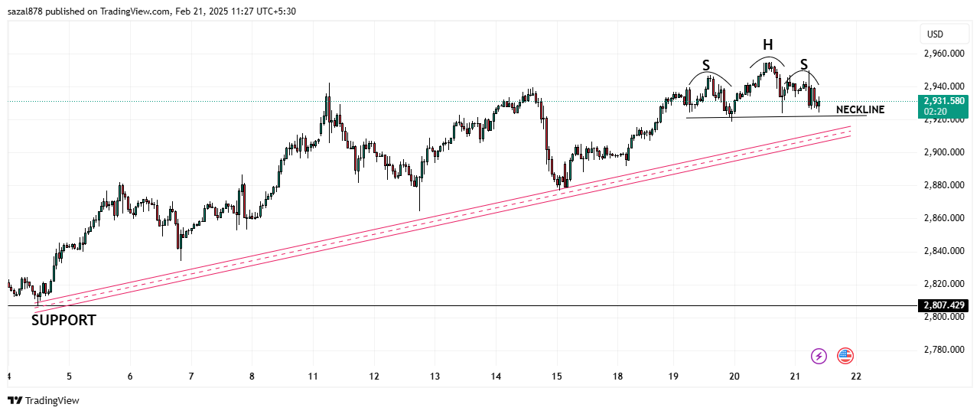This screenshot has width=980, height=414.
Task: Click the SUPPORT text annotation
Action: point(63,321)
